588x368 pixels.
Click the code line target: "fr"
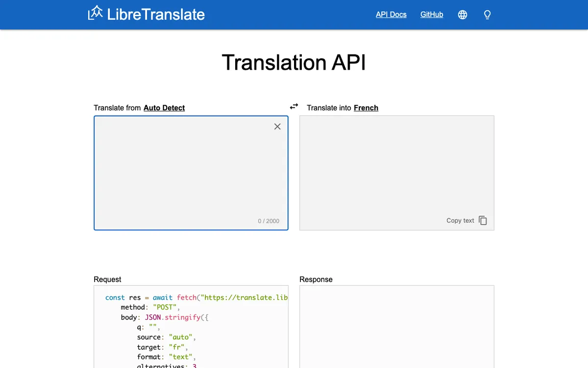163,347
